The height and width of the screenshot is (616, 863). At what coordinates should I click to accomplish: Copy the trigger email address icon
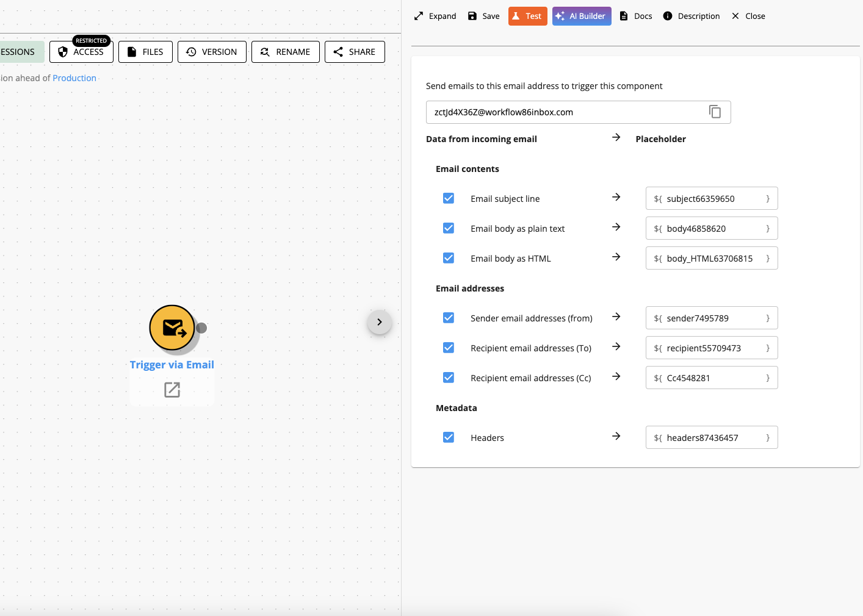point(715,112)
